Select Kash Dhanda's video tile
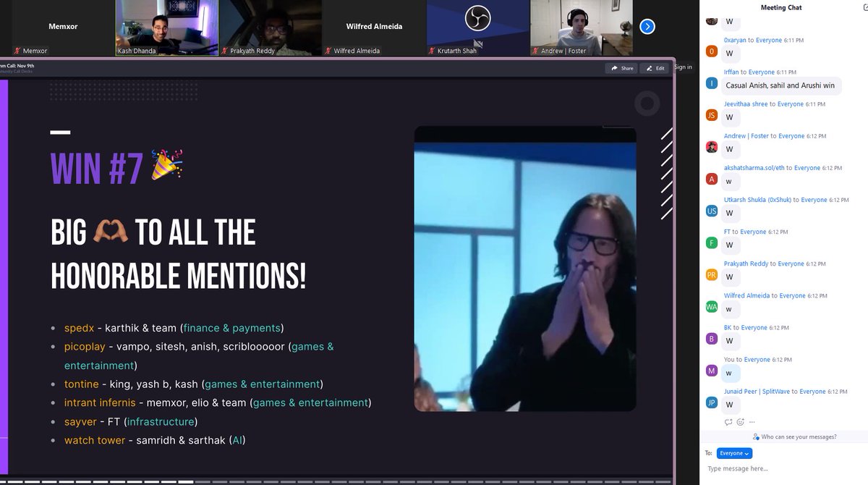The width and height of the screenshot is (868, 485). [167, 28]
